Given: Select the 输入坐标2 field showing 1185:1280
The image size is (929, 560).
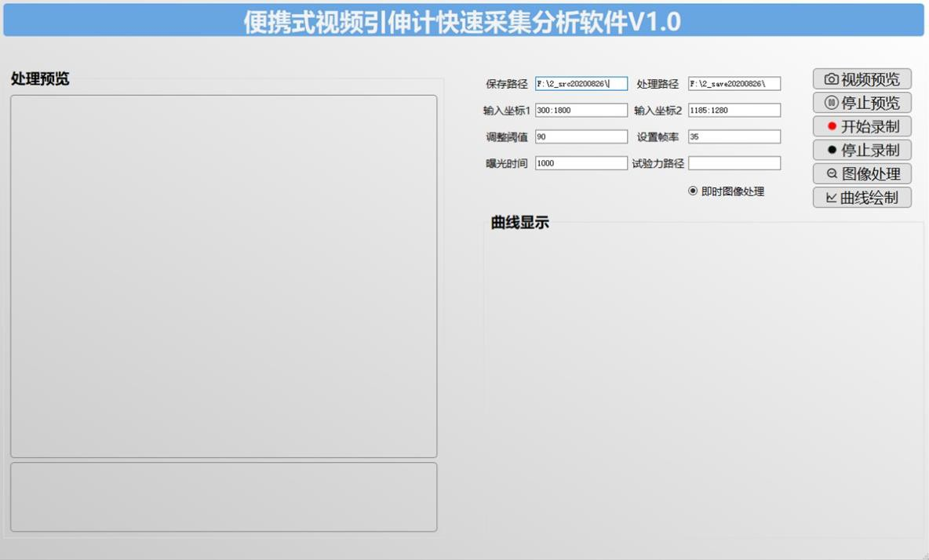Looking at the screenshot, I should pos(734,111).
